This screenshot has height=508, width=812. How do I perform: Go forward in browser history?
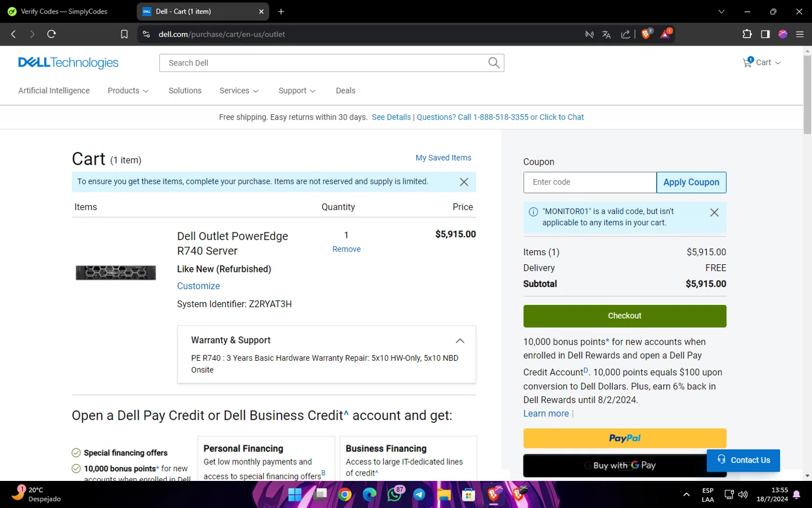32,34
